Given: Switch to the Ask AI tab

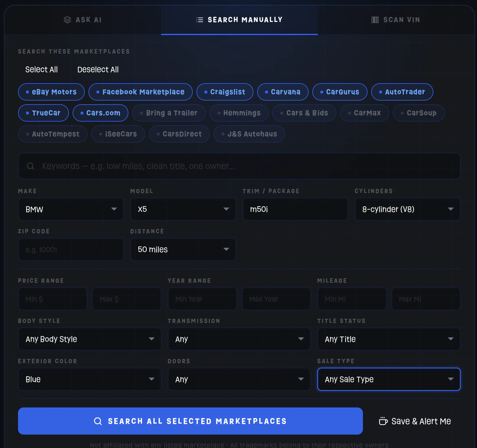Looking at the screenshot, I should [x=83, y=20].
